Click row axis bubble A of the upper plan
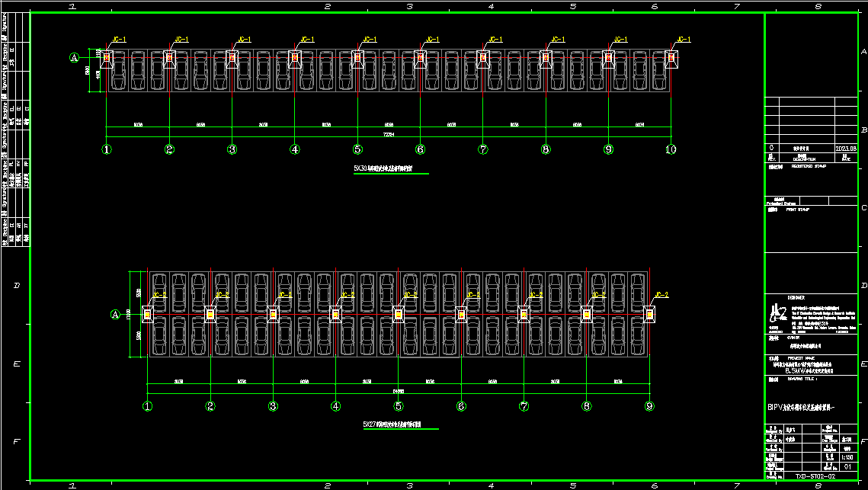Viewport: 868px width, 490px height. pos(75,58)
